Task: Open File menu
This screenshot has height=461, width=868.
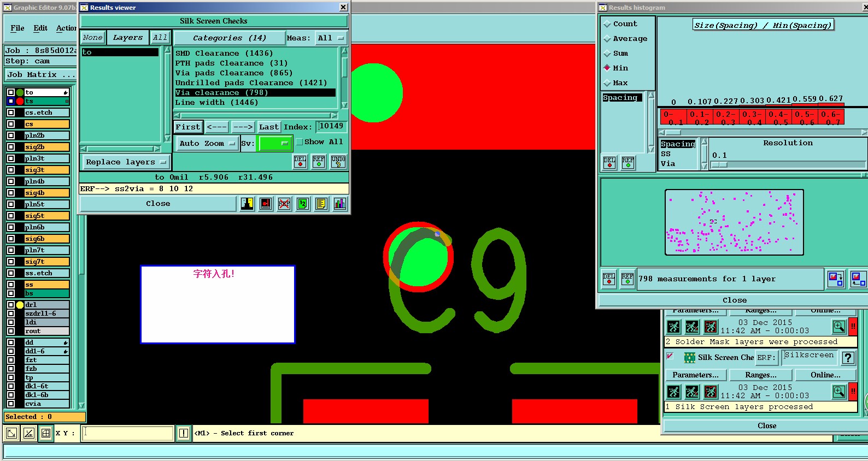Action: (x=17, y=28)
